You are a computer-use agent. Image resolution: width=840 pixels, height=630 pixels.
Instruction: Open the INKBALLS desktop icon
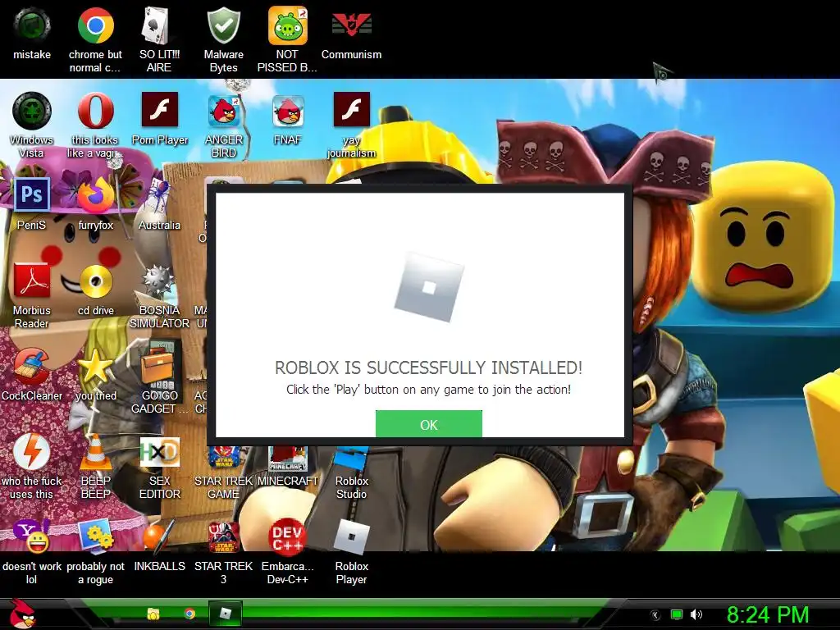[x=159, y=546]
